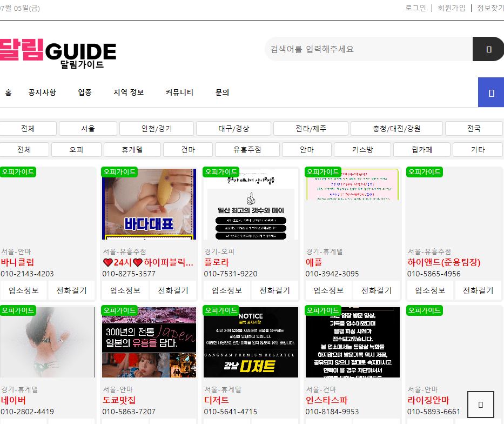Image resolution: width=504 pixels, height=424 pixels.
Task: Open the 인스타스파 listing thumbnail image
Action: [353, 342]
